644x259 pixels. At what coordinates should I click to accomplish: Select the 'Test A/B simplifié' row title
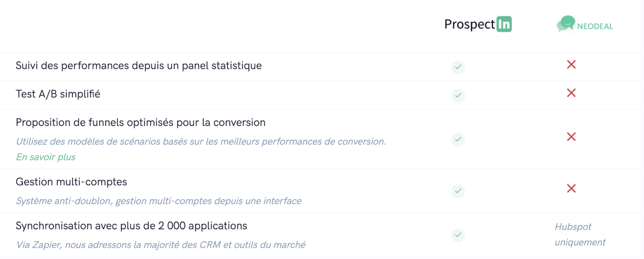58,94
